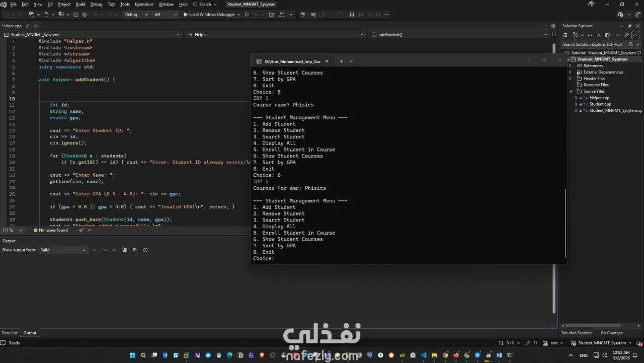Open the Show output from Build dropdown

63,250
